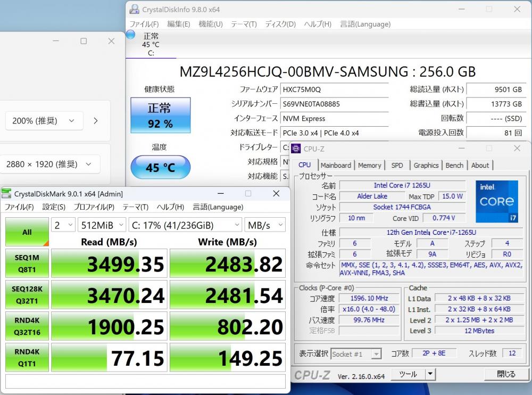
Task: Open 言語(Language) menu in CrystalDiskMark
Action: point(218,207)
